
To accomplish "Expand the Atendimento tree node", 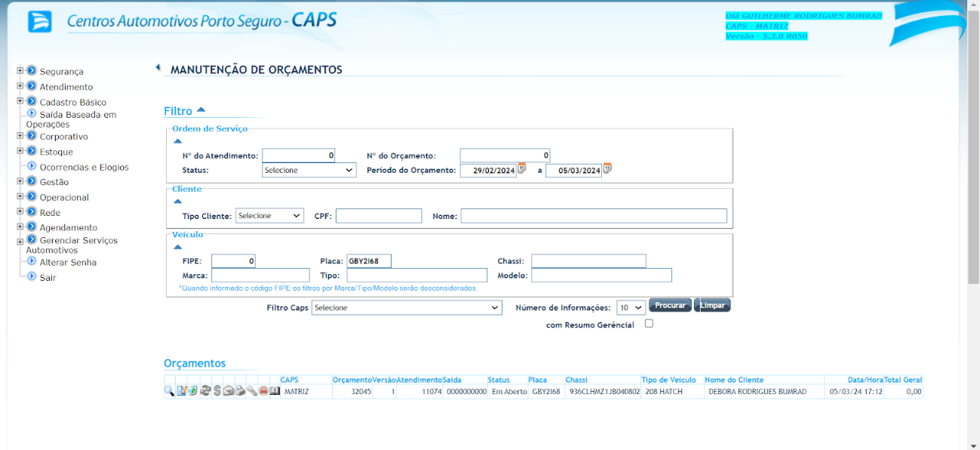I will 20,86.
